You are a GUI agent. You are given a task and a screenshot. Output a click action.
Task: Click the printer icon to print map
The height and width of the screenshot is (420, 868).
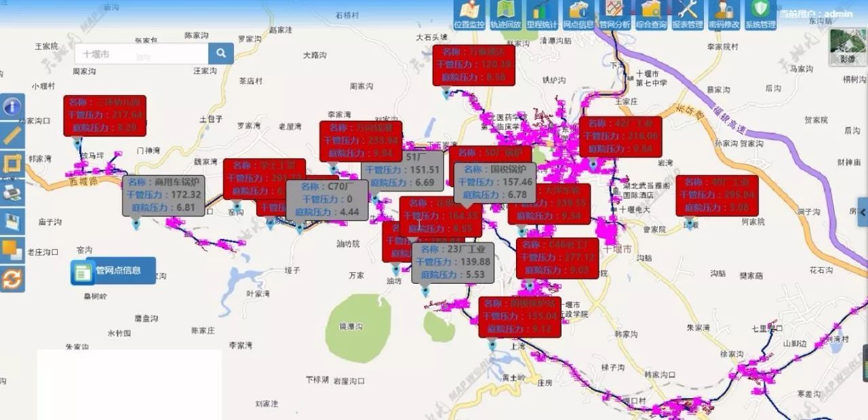tap(12, 193)
